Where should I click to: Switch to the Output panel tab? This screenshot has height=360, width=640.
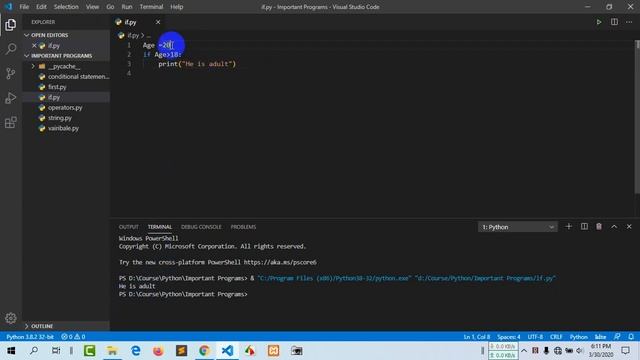click(129, 227)
